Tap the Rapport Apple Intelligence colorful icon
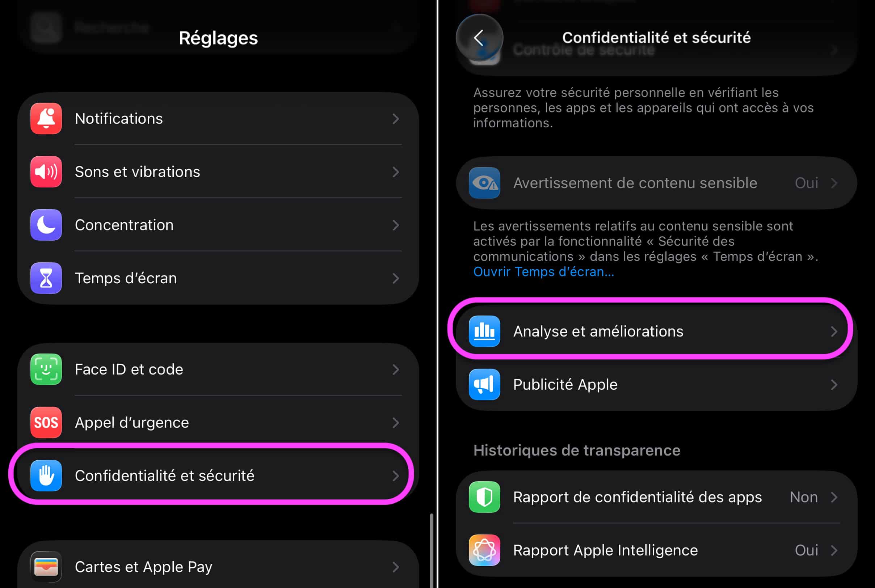The height and width of the screenshot is (588, 875). tap(484, 550)
